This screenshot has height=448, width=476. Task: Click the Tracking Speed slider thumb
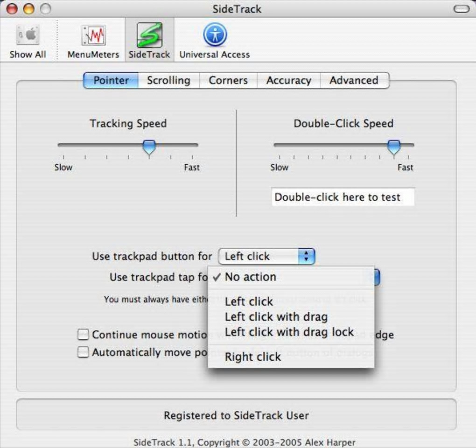point(149,148)
